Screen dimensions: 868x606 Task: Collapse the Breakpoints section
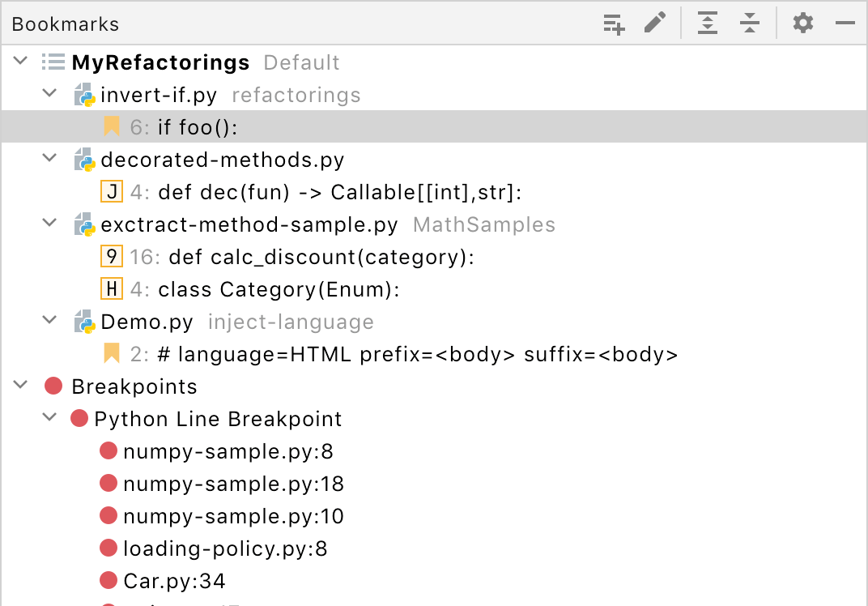19,386
